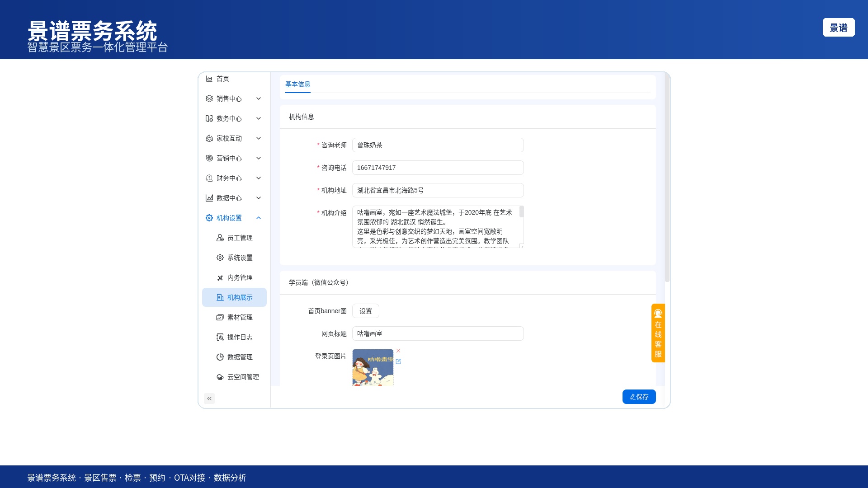Expand the 教务中心 chevron
Screen dimensions: 868x488
(259, 118)
